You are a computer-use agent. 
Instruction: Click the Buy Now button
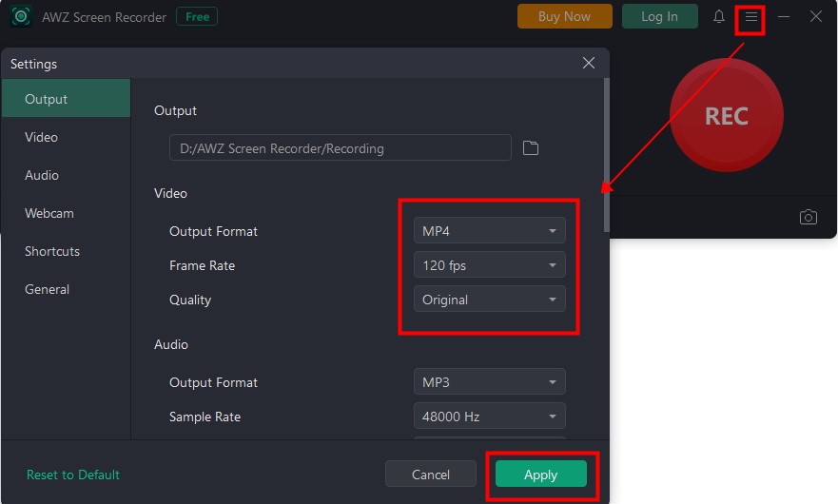(x=564, y=16)
